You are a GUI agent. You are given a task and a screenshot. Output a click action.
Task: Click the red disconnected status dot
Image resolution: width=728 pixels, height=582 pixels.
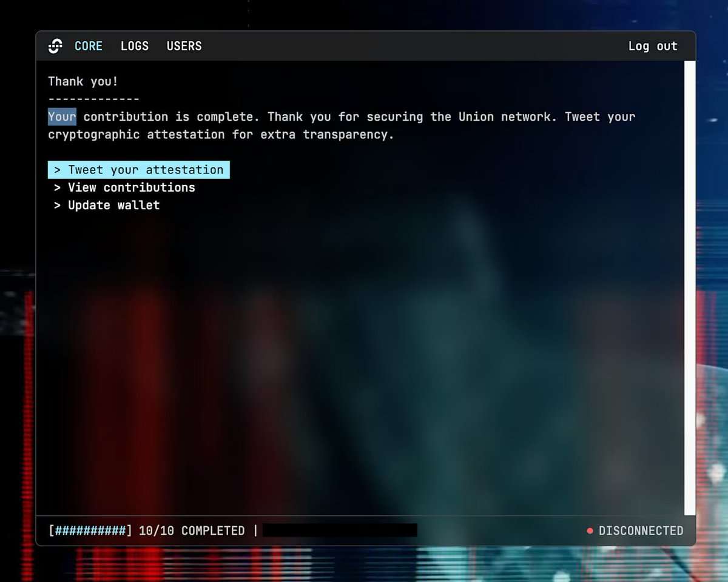[590, 531]
